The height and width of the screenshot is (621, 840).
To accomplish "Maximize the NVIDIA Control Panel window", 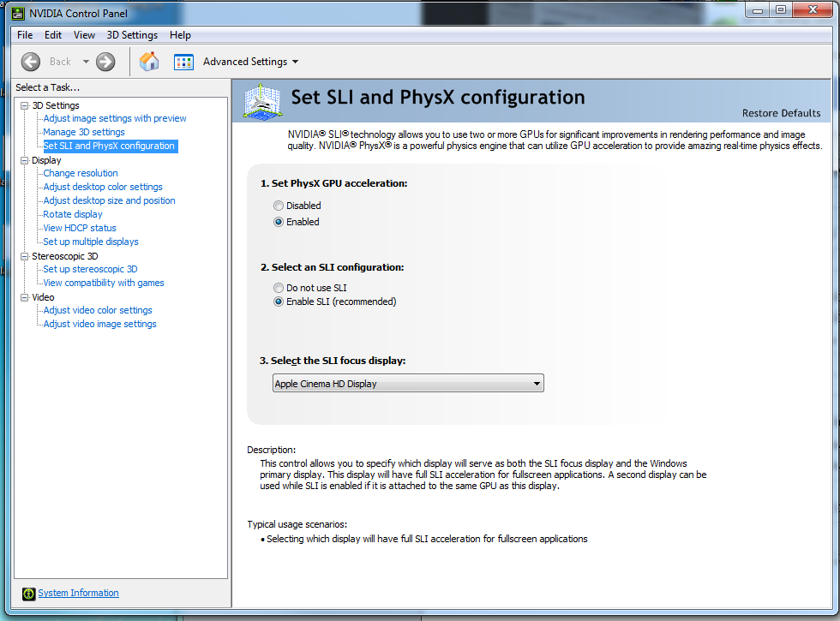I will [781, 10].
